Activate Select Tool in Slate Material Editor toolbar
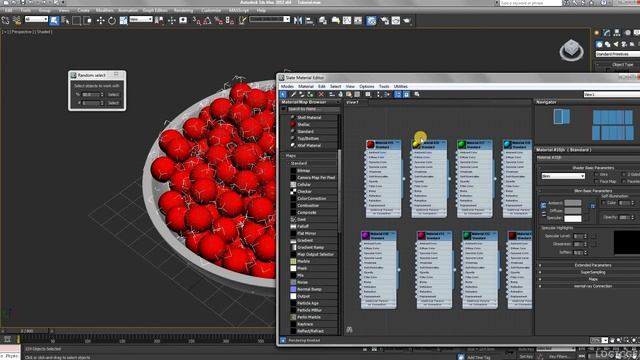This screenshot has width=640, height=360. (x=283, y=94)
